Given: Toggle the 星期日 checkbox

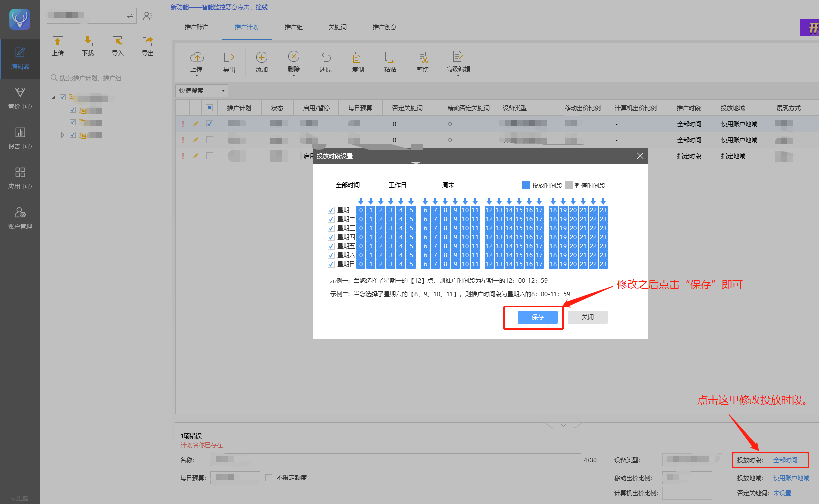Looking at the screenshot, I should tap(331, 264).
